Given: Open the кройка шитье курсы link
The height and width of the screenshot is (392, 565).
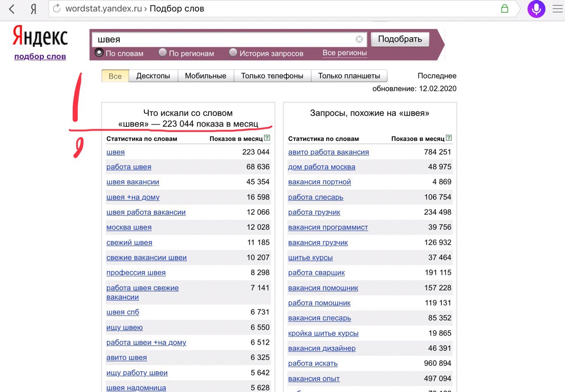Looking at the screenshot, I should [323, 333].
